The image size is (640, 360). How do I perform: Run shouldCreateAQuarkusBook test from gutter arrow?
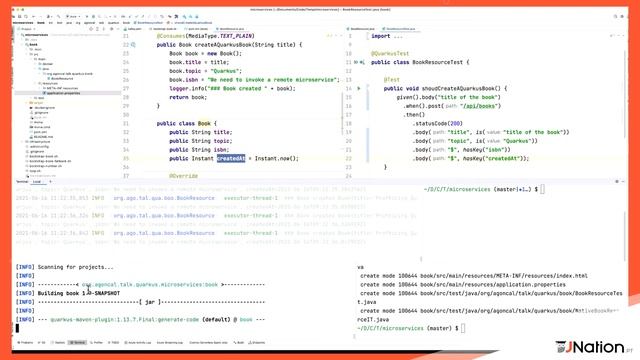tap(359, 89)
